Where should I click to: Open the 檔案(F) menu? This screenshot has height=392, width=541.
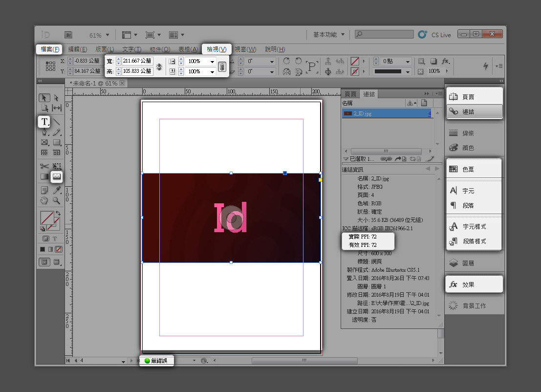[50, 49]
